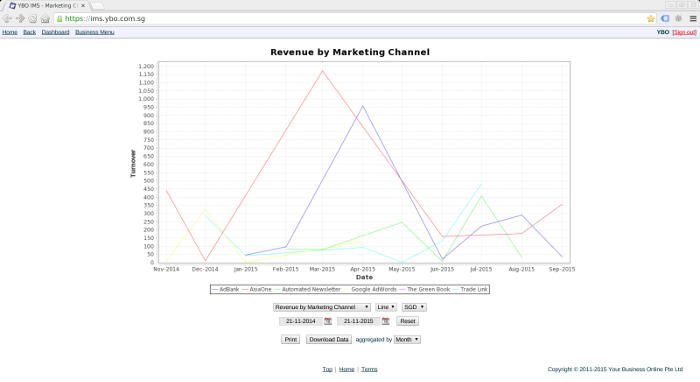Close the YBO IMS browser tab
This screenshot has width=700, height=382.
click(83, 6)
